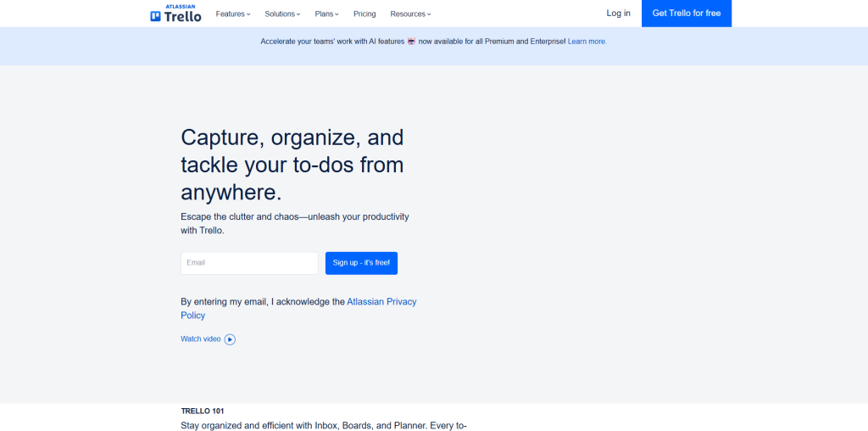The height and width of the screenshot is (431, 868).
Task: Click the AI features announcement text
Action: click(x=413, y=42)
